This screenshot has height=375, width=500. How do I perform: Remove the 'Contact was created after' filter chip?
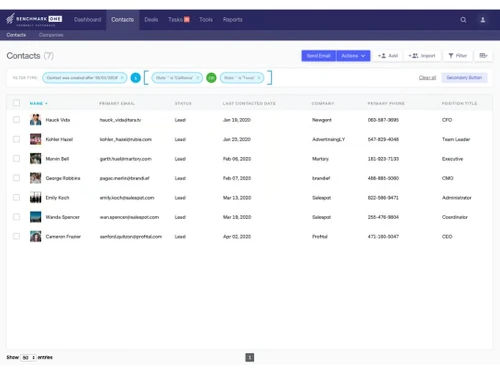[x=122, y=78]
